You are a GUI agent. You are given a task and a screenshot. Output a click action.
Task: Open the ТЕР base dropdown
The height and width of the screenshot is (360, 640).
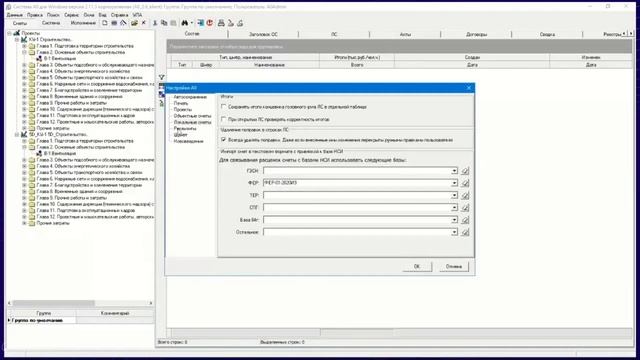454,195
